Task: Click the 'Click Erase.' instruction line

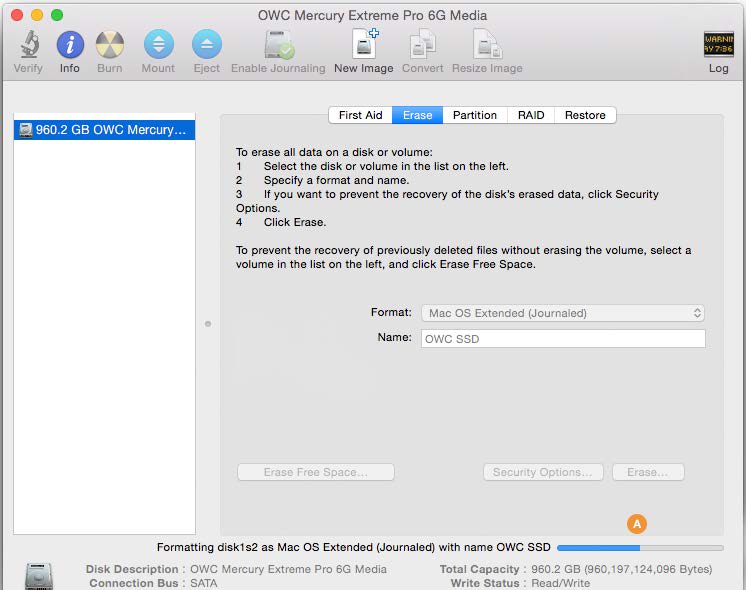Action: (x=295, y=222)
